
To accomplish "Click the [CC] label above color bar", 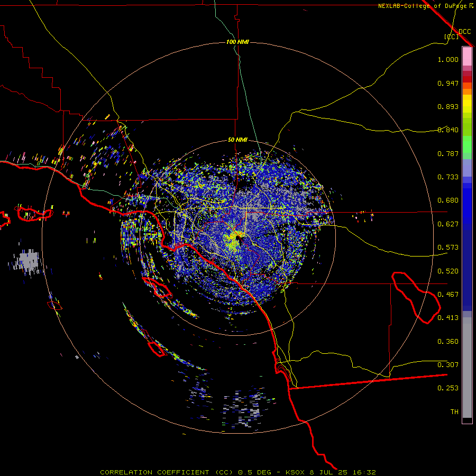I will click(452, 36).
